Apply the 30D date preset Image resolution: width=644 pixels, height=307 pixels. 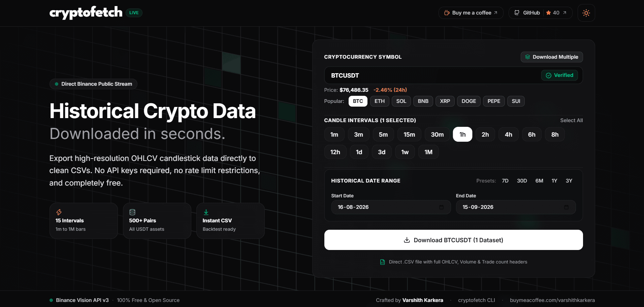coord(522,181)
